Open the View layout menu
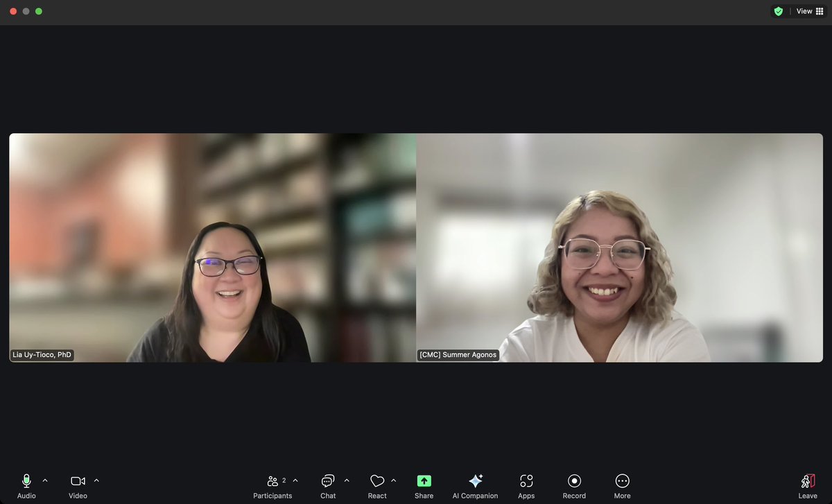The image size is (832, 504). pyautogui.click(x=809, y=11)
